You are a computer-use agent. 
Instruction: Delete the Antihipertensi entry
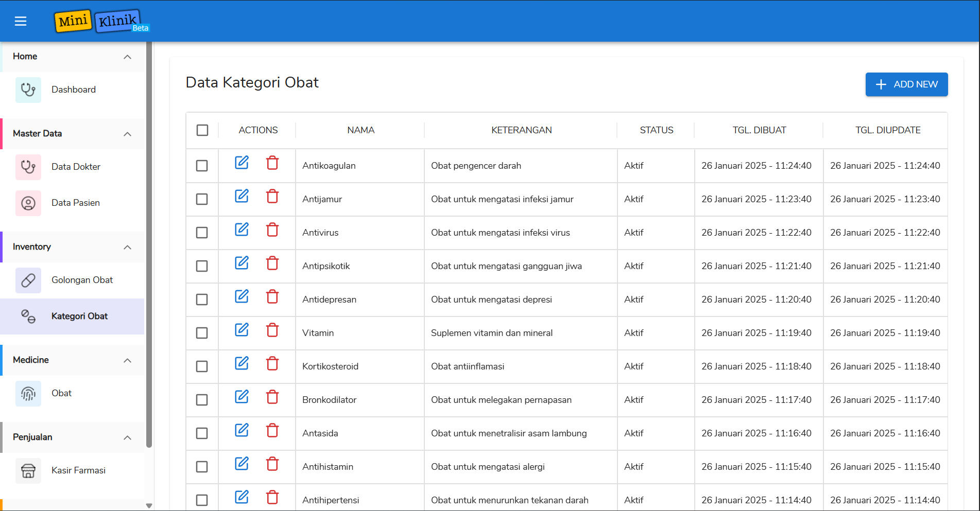[272, 497]
